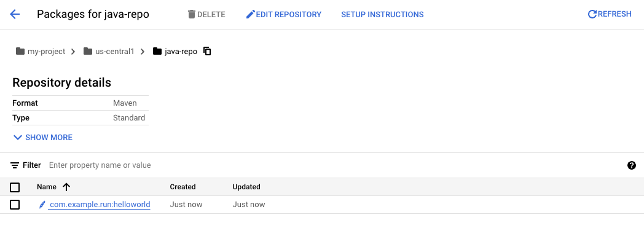Image resolution: width=644 pixels, height=236 pixels.
Task: Focus the filter property name field
Action: [100, 165]
